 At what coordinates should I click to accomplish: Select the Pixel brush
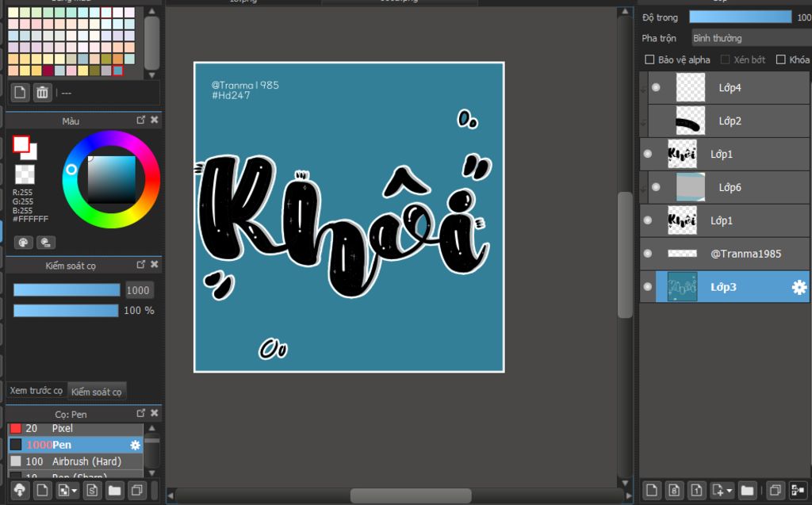point(75,428)
